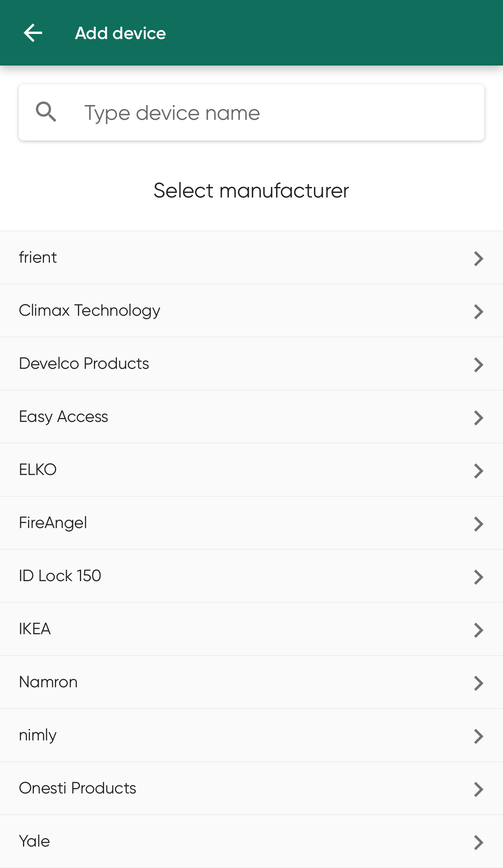The height and width of the screenshot is (868, 503).
Task: Expand the Onesti Products chevron
Action: coord(478,789)
